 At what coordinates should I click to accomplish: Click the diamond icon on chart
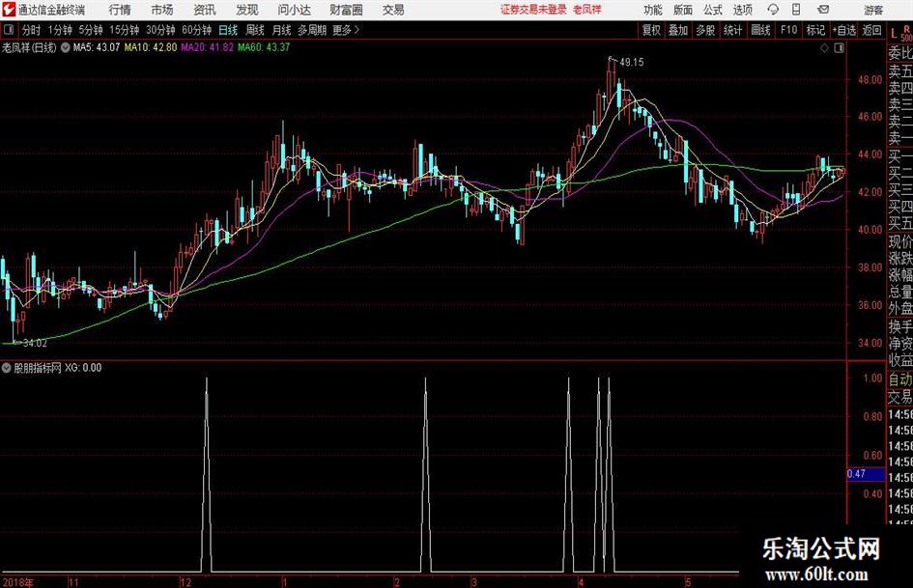[824, 48]
